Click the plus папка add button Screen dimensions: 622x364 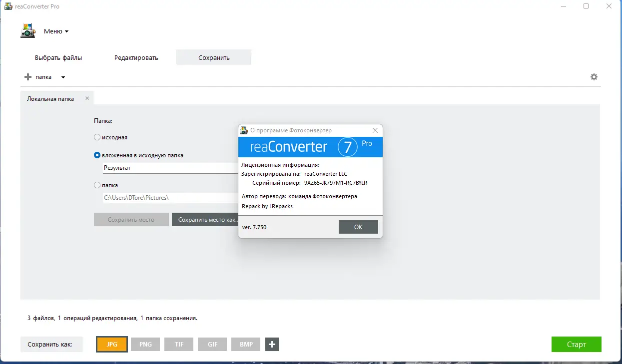click(x=38, y=77)
